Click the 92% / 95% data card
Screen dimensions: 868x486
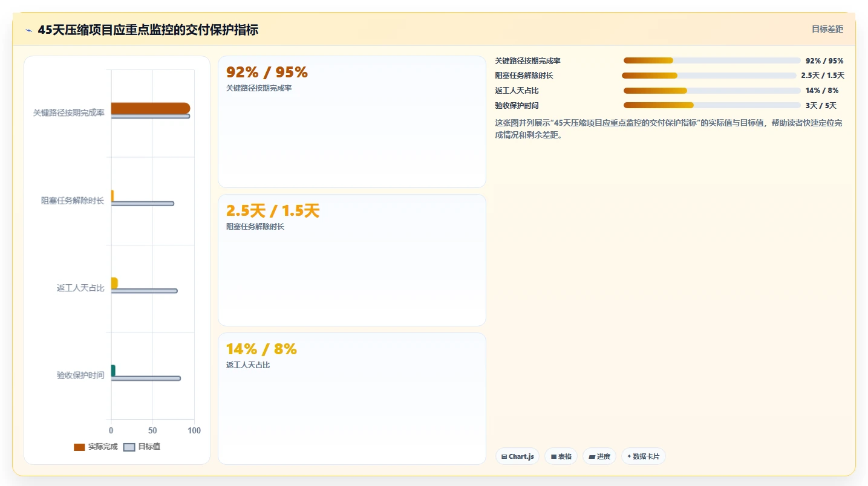pos(352,121)
